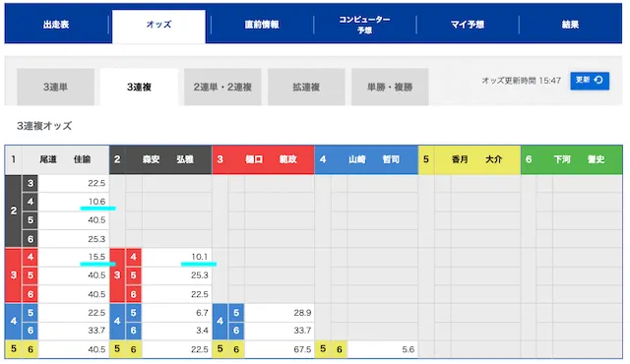Select 1-2-6 combination odds 25.3

coord(74,239)
